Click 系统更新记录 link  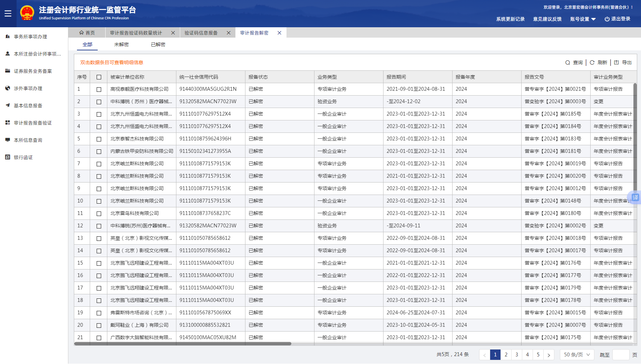click(510, 19)
